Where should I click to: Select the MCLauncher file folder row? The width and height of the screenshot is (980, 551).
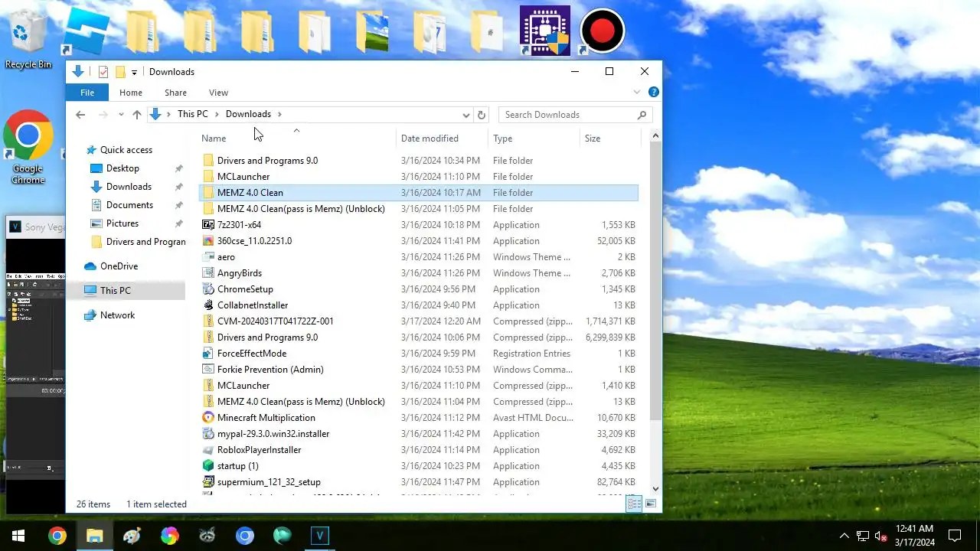[x=418, y=177]
